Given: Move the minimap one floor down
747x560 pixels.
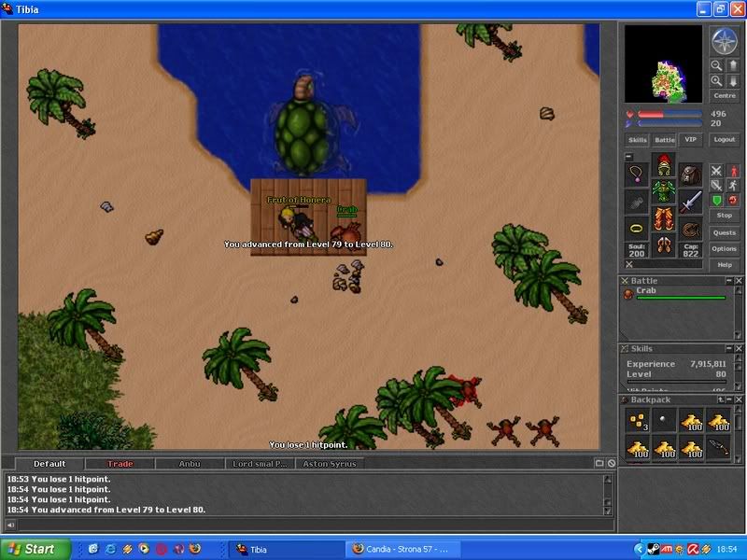Looking at the screenshot, I should pyautogui.click(x=733, y=80).
